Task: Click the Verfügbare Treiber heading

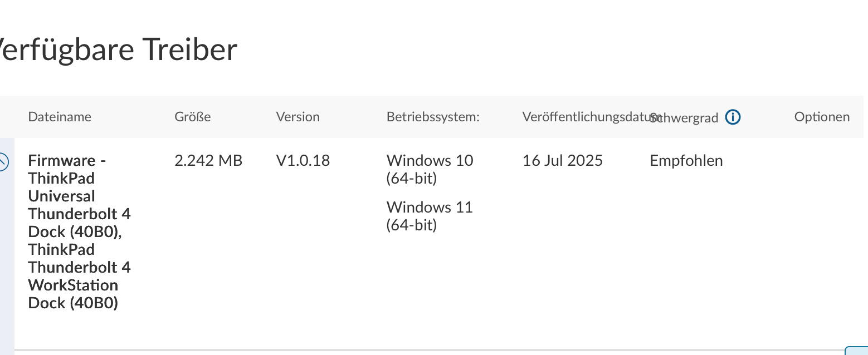Action: tap(119, 49)
